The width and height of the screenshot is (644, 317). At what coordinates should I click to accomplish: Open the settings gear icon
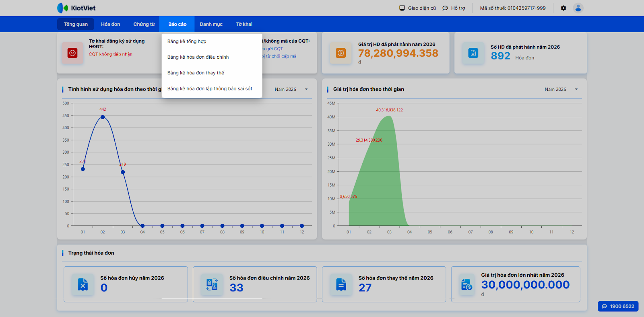click(563, 8)
